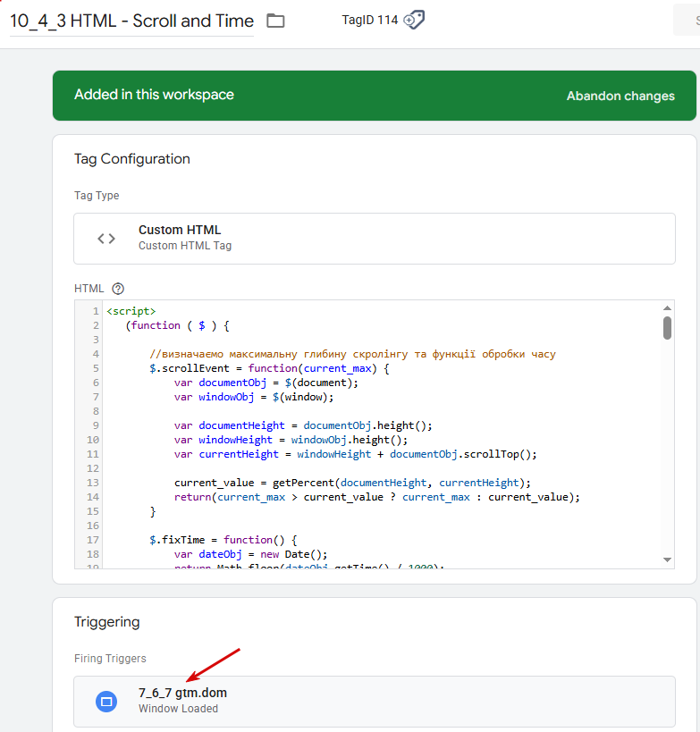Click line number 13 in the code gutter

tap(93, 483)
